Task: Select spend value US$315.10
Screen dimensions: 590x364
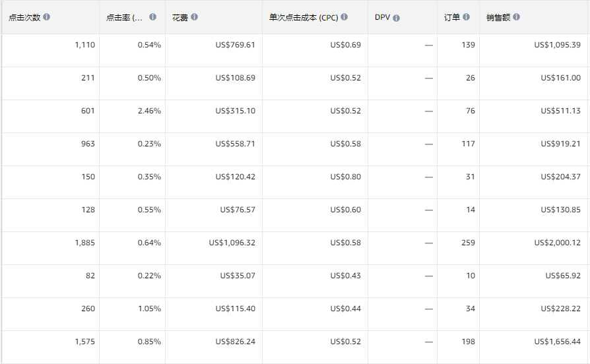Action: click(x=235, y=111)
